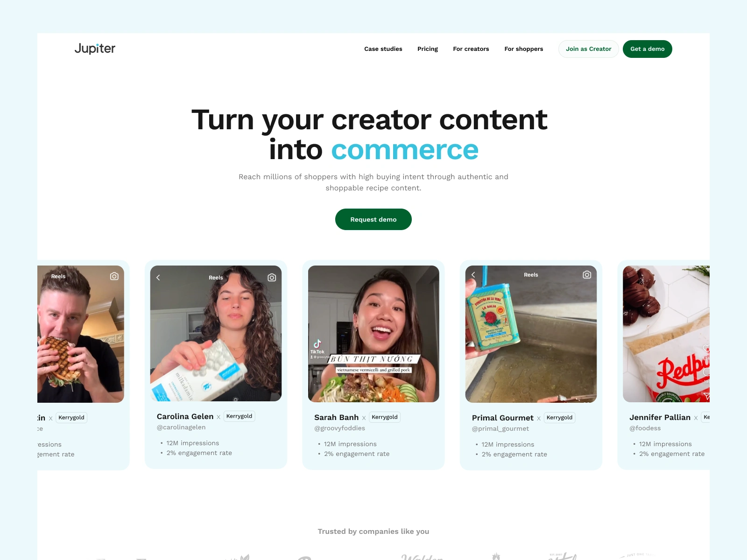The height and width of the screenshot is (560, 747).
Task: Open the Pricing page
Action: 428,49
